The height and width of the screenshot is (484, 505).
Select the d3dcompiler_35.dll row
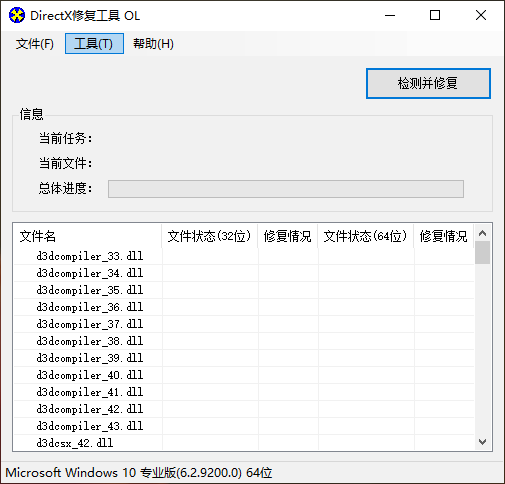[x=244, y=290]
